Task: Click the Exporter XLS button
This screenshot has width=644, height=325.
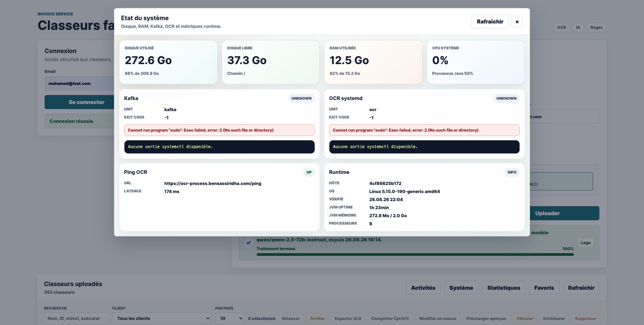Action: pyautogui.click(x=348, y=319)
